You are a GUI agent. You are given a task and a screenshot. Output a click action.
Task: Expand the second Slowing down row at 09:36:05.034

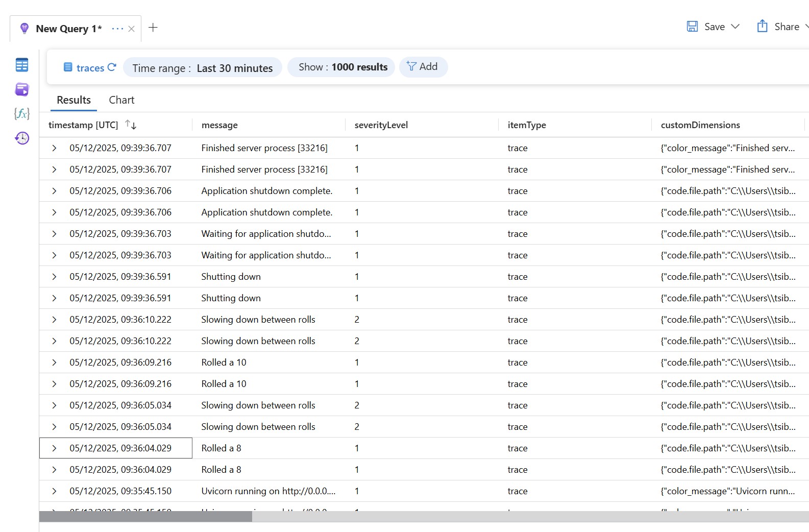54,427
